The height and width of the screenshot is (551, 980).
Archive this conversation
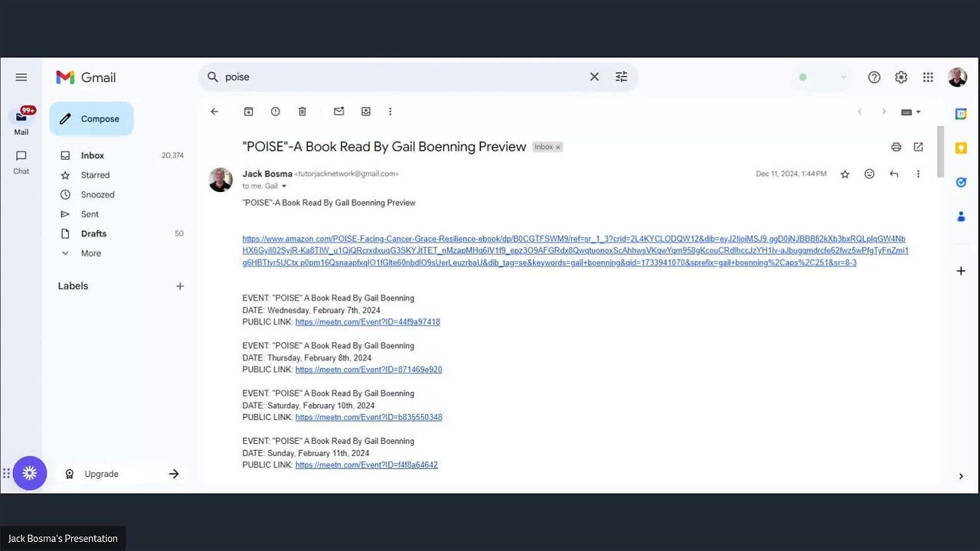point(248,112)
